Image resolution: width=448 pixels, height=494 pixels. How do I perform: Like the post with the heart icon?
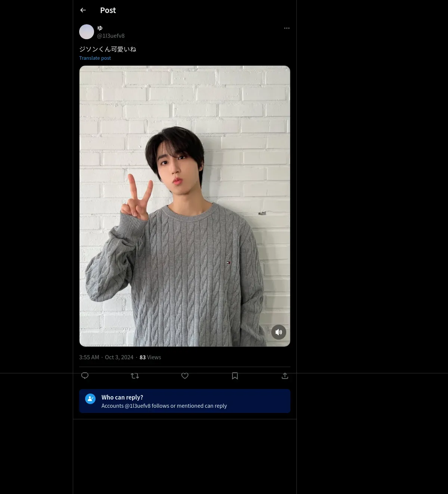tap(185, 376)
